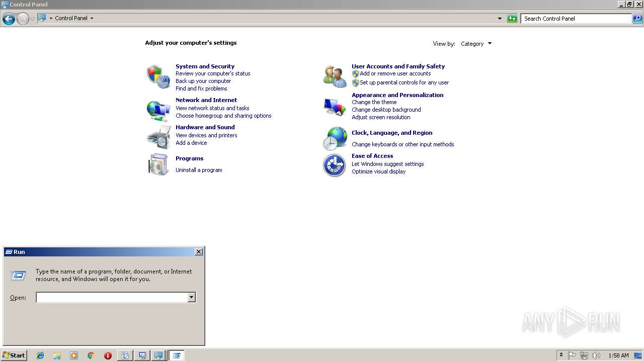The width and height of the screenshot is (644, 362).
Task: Open the Network and Internet globe icon
Action: click(x=158, y=110)
